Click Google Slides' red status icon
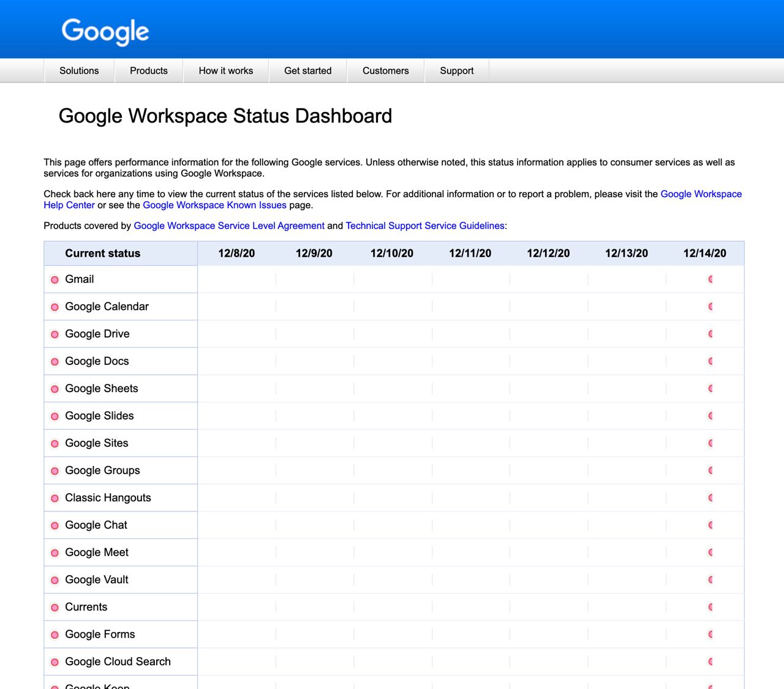784x689 pixels. tap(55, 416)
